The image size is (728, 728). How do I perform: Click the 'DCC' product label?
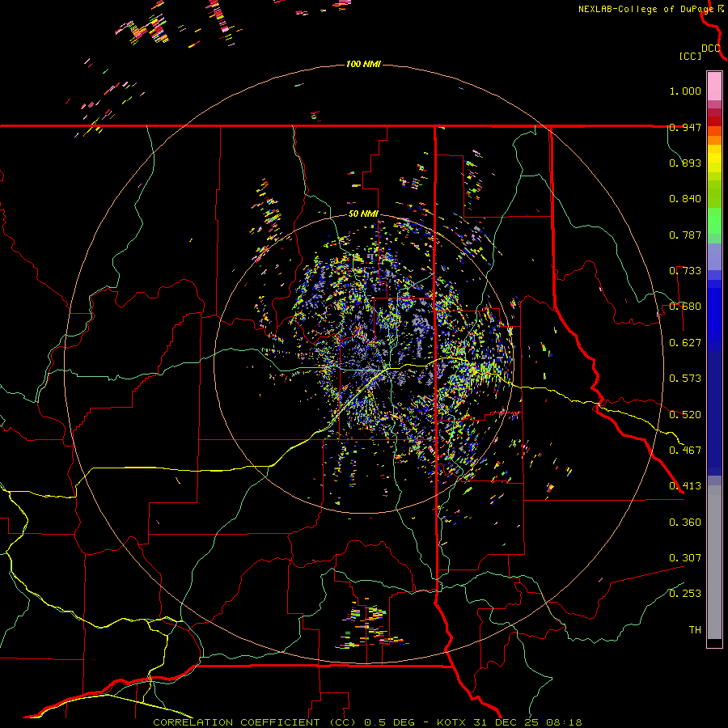pyautogui.click(x=711, y=49)
